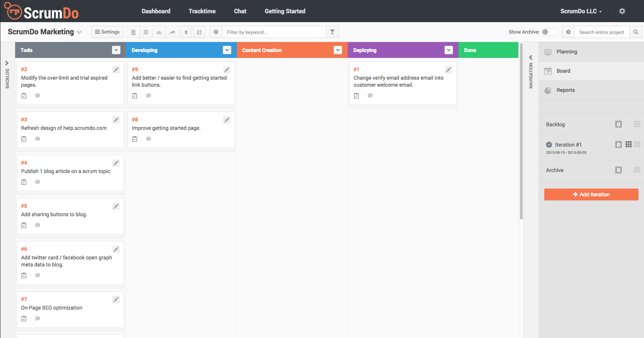The width and height of the screenshot is (644, 338).
Task: Click the grid icon for Iteration #1
Action: click(x=628, y=144)
